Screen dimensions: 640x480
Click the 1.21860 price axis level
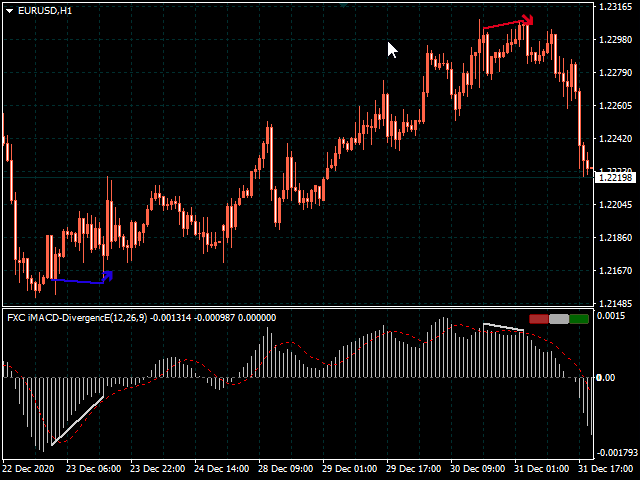(x=615, y=238)
